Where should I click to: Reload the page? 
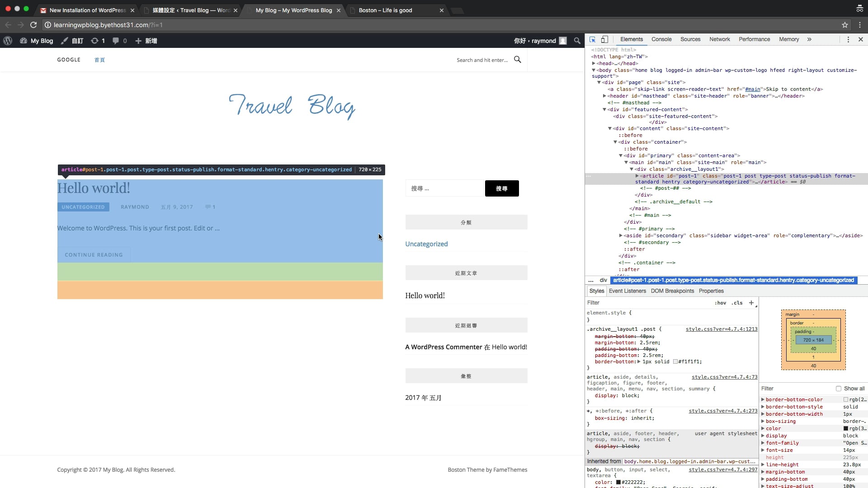coord(33,25)
